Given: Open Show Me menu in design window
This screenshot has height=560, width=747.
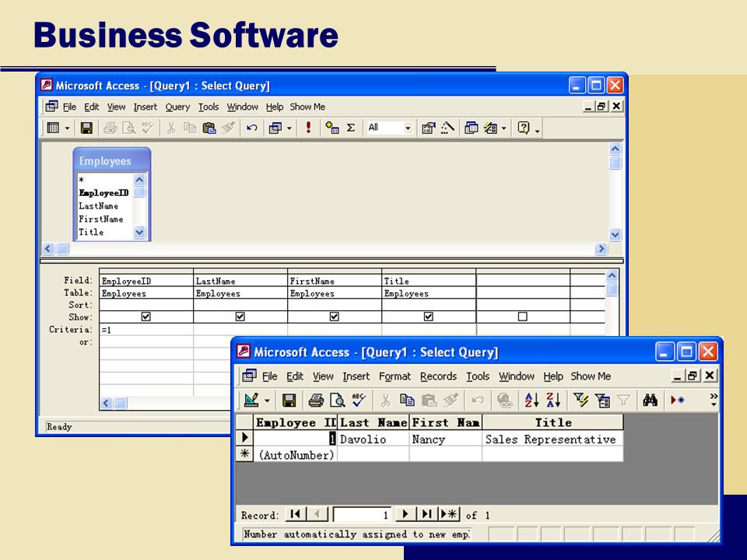Looking at the screenshot, I should click(307, 107).
